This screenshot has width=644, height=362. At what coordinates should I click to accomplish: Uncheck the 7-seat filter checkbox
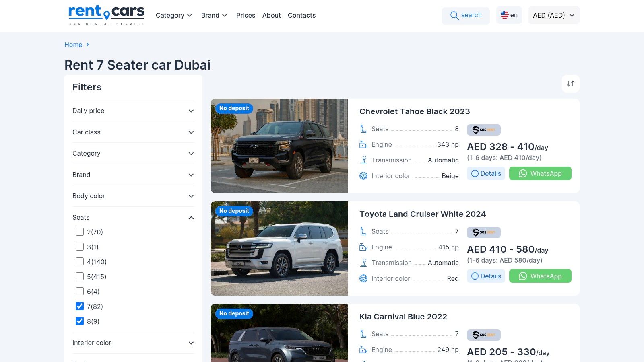click(x=79, y=306)
